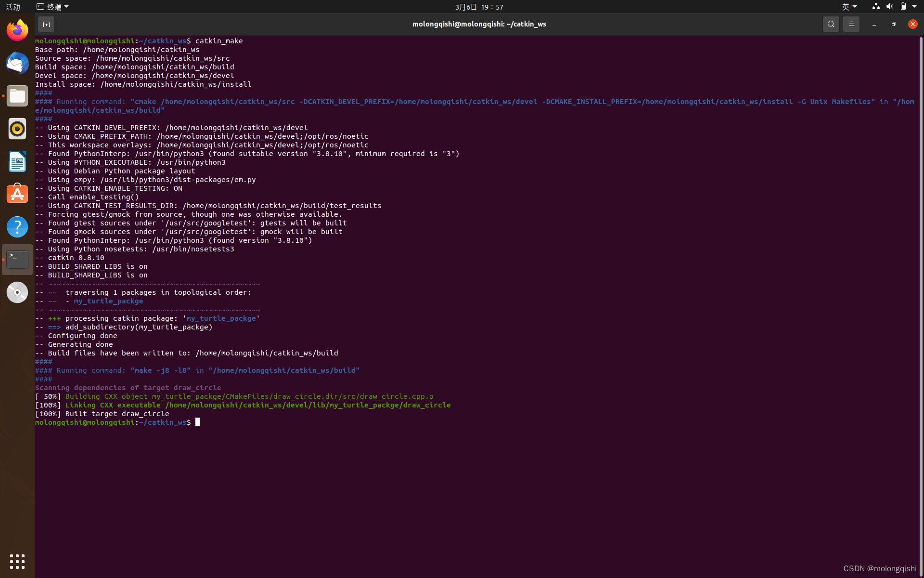Click the 'Install space:' output line

point(143,84)
